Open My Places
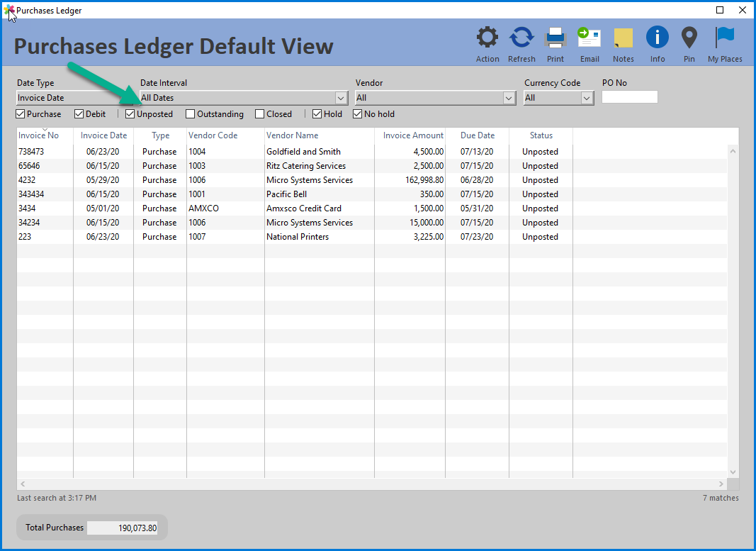 [x=724, y=37]
